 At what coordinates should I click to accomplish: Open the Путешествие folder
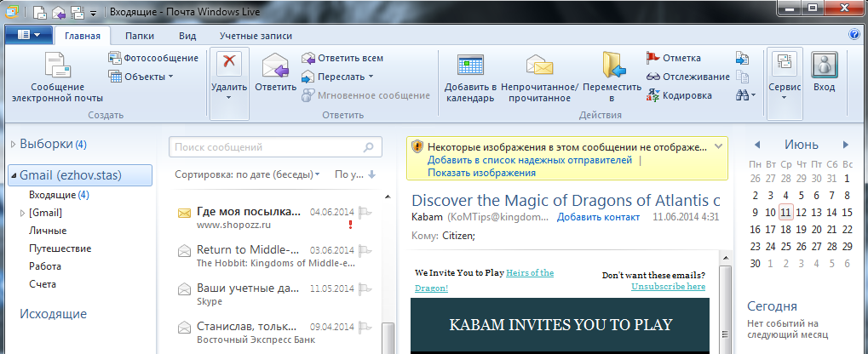pyautogui.click(x=60, y=248)
